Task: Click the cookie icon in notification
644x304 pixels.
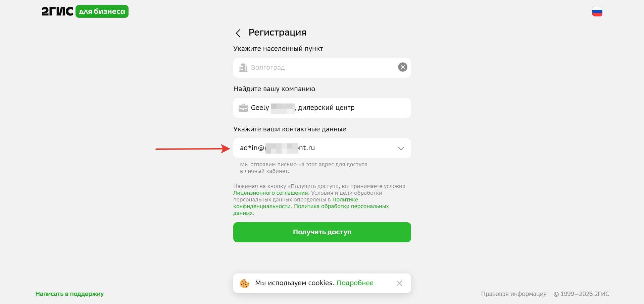Action: pyautogui.click(x=245, y=283)
